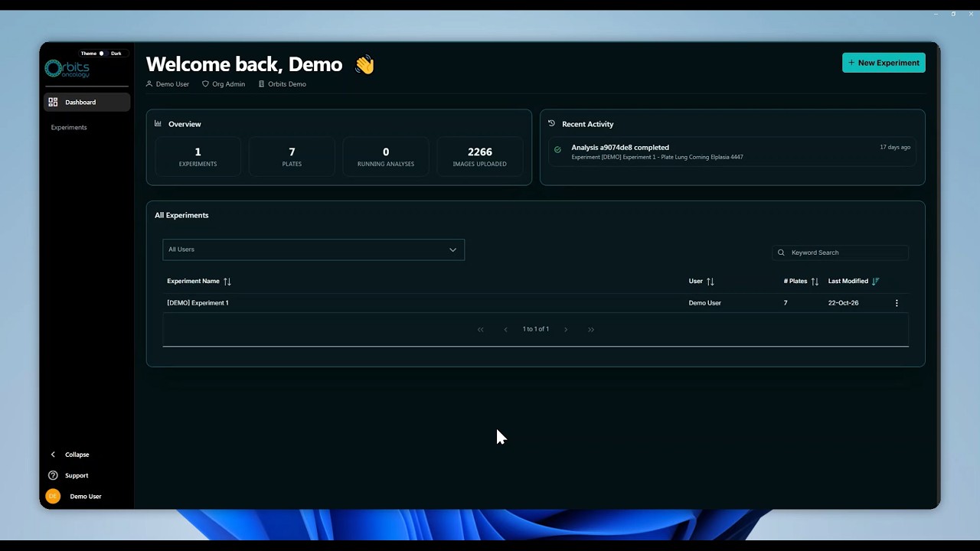This screenshot has height=551, width=980.
Task: Click the Demo User avatar at bottom
Action: pos(53,496)
